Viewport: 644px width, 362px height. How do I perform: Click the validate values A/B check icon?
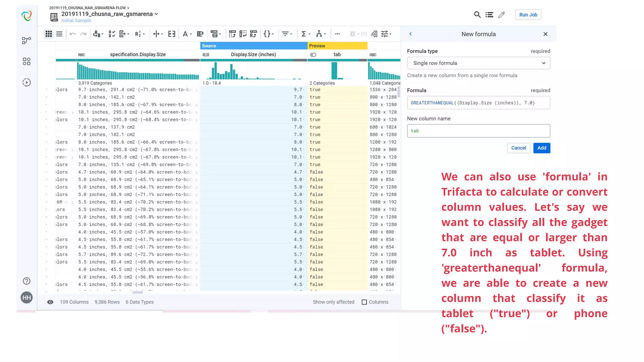(x=112, y=34)
